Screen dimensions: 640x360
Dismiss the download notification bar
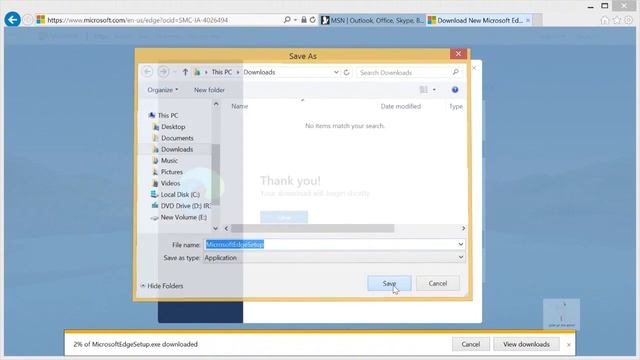coord(569,345)
